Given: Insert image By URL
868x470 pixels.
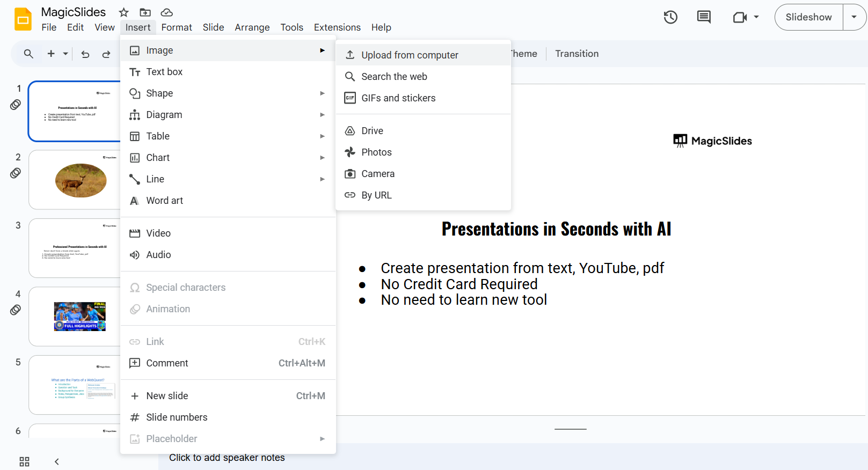Looking at the screenshot, I should [x=423, y=195].
